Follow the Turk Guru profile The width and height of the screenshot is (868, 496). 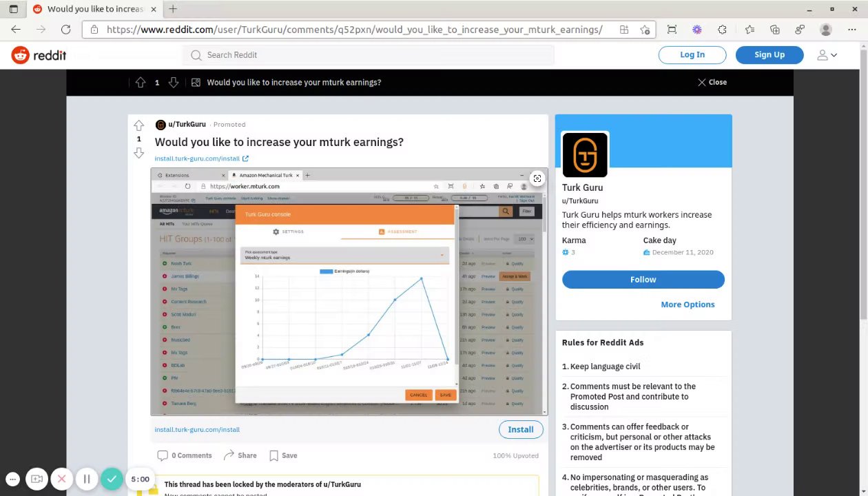643,279
